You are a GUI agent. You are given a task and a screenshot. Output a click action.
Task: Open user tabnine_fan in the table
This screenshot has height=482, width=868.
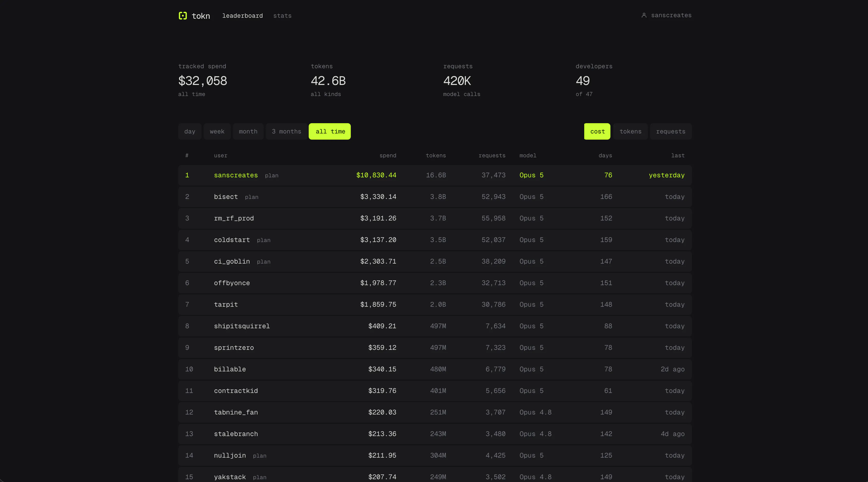(236, 412)
